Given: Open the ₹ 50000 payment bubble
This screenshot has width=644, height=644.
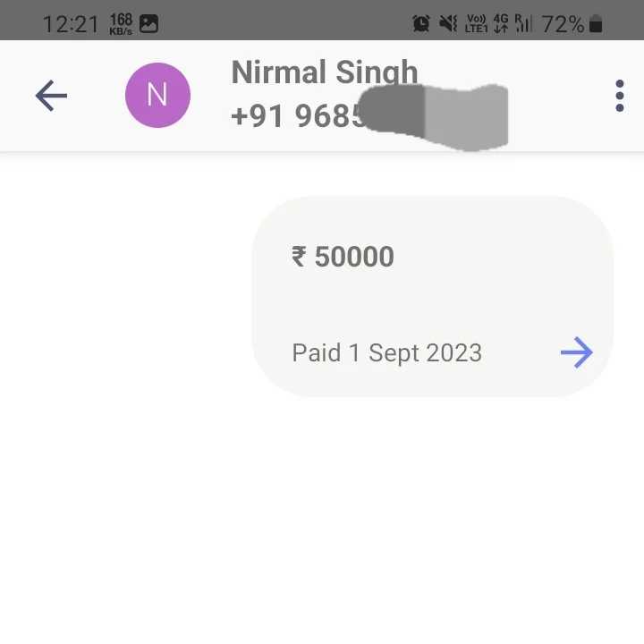Looking at the screenshot, I should [x=433, y=297].
